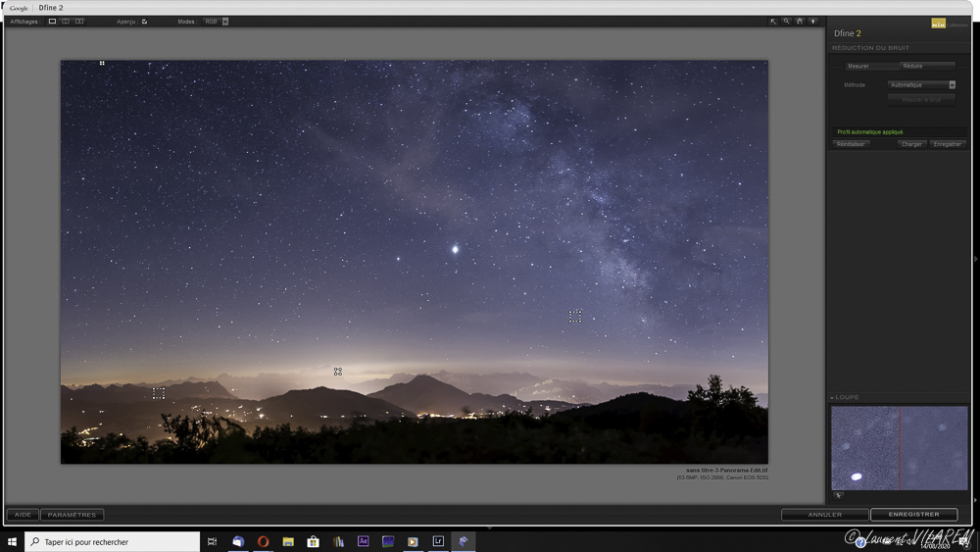Image resolution: width=980 pixels, height=552 pixels.
Task: Click the Charger profile button
Action: click(911, 144)
